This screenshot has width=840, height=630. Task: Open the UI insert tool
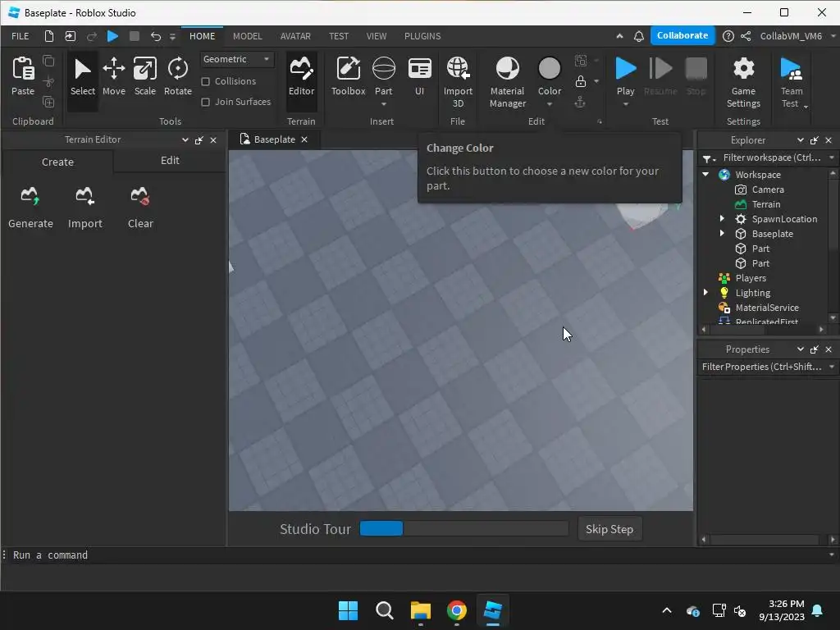coord(419,77)
